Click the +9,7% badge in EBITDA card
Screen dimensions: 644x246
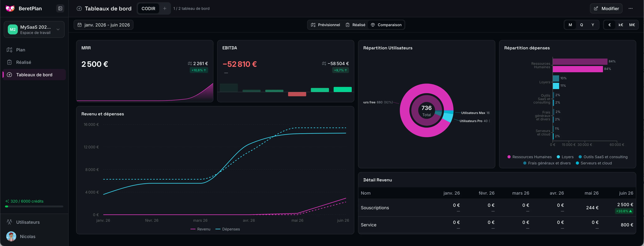pyautogui.click(x=341, y=70)
